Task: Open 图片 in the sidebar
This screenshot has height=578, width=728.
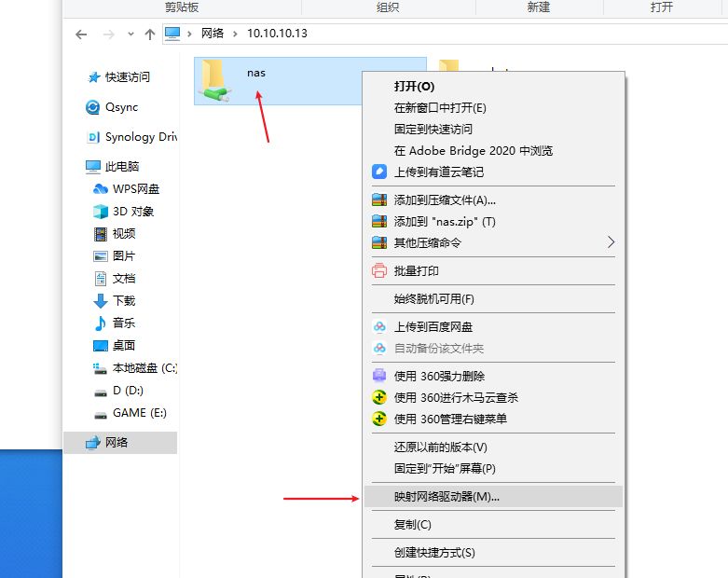Action: point(124,256)
